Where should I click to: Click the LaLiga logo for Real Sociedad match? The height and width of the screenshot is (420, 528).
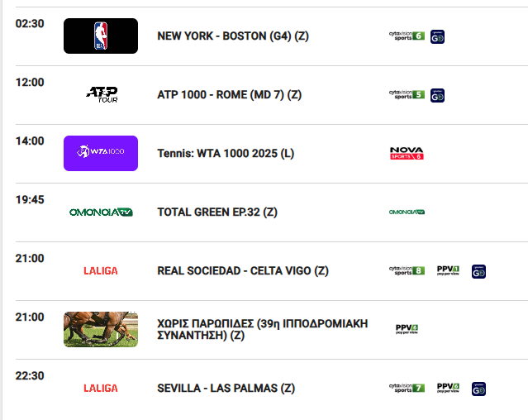pos(101,271)
